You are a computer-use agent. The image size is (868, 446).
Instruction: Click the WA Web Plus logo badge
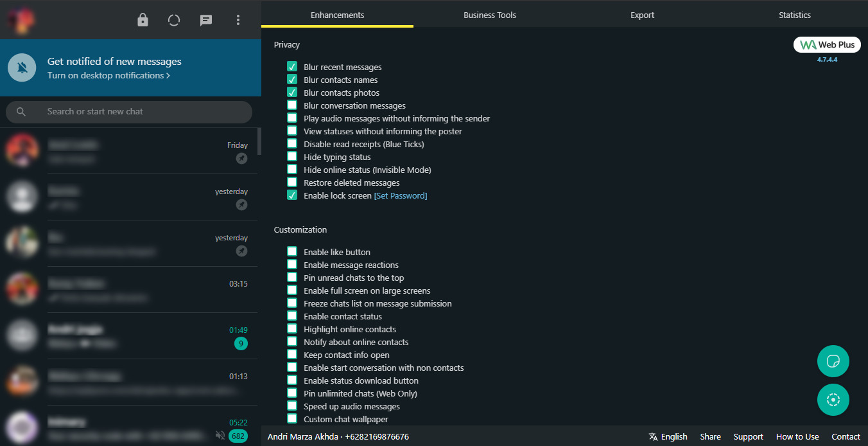pos(827,45)
